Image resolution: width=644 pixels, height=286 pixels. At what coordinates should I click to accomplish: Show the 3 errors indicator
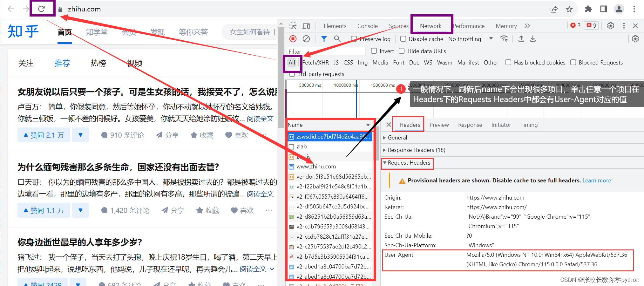[x=575, y=25]
